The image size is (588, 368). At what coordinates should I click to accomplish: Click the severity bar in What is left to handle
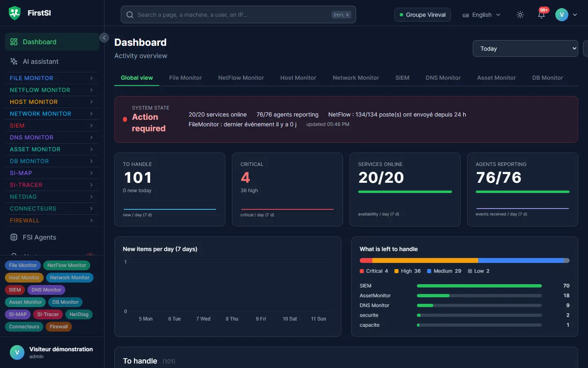pos(465,260)
